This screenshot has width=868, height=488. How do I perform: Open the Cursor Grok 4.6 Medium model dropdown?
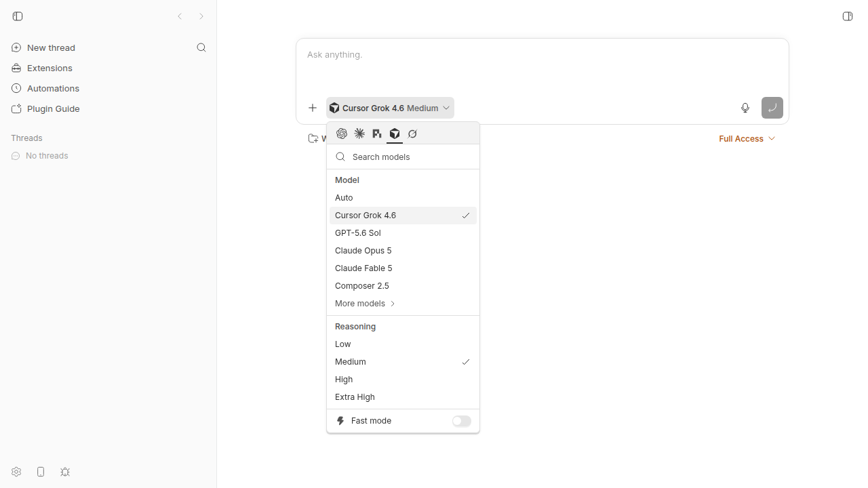[x=390, y=108]
